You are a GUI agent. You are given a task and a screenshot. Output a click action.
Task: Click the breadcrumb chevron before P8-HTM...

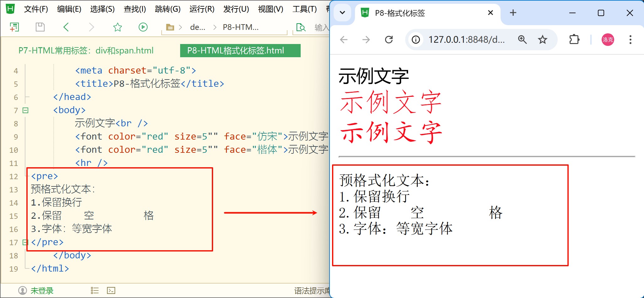pyautogui.click(x=215, y=27)
